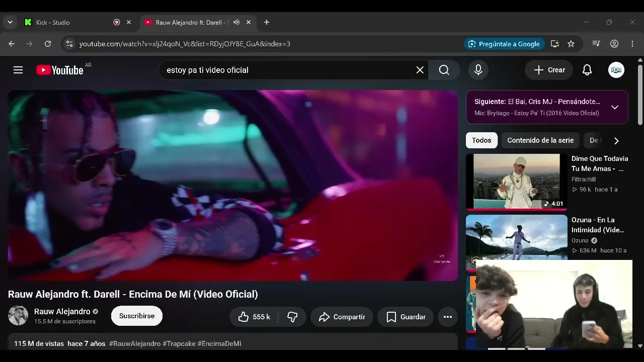Click the 'Pregúntale a Google' button
Viewport: 644px width, 362px height.
(x=505, y=44)
